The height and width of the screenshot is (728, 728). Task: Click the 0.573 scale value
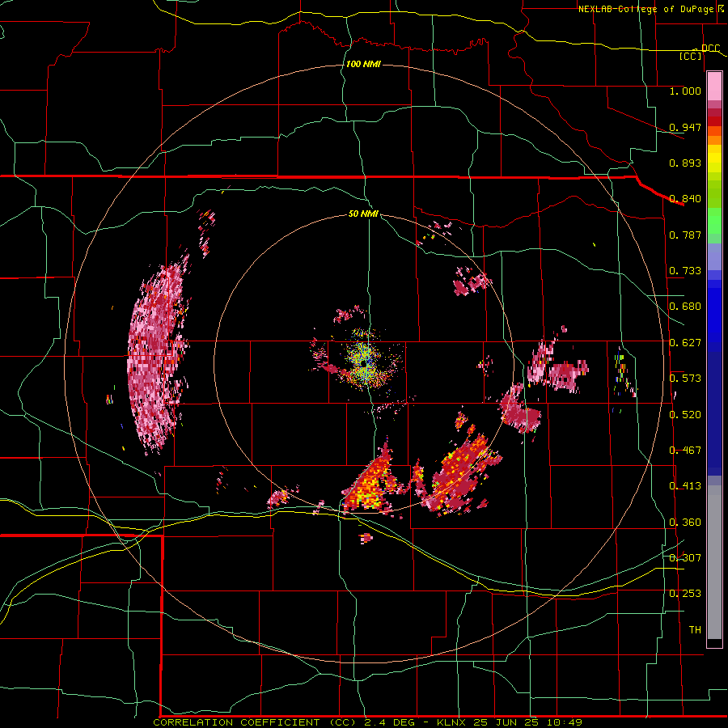tap(685, 379)
